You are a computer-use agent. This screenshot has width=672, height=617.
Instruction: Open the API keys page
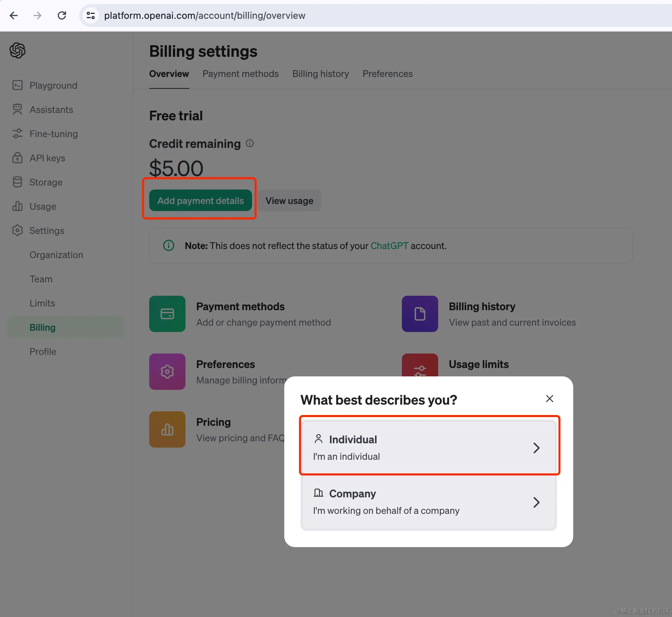[x=47, y=158]
